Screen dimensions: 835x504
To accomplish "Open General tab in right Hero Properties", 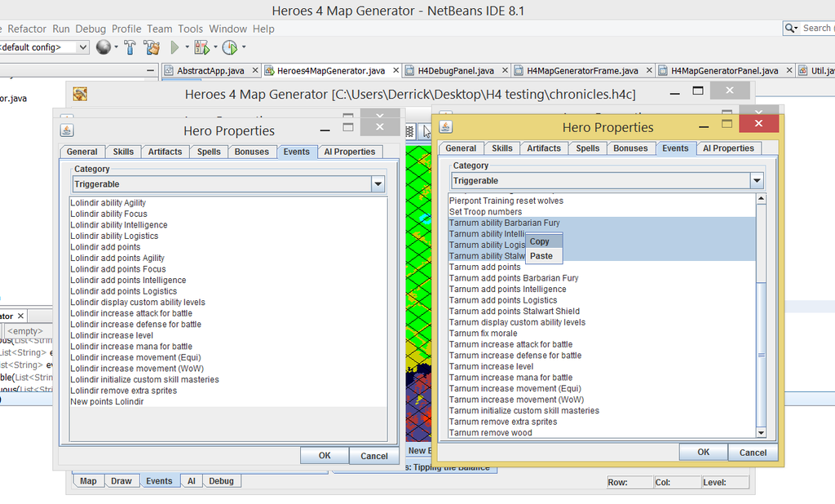I will [x=461, y=148].
